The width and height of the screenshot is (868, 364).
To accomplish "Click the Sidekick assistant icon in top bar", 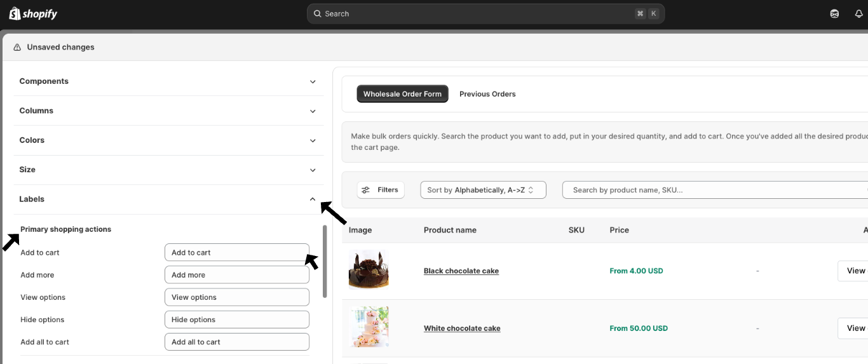I will [x=834, y=13].
